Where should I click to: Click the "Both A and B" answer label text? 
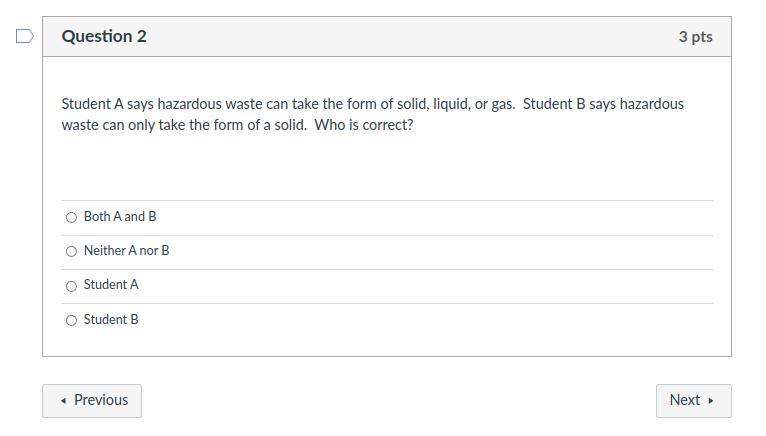[x=120, y=216]
